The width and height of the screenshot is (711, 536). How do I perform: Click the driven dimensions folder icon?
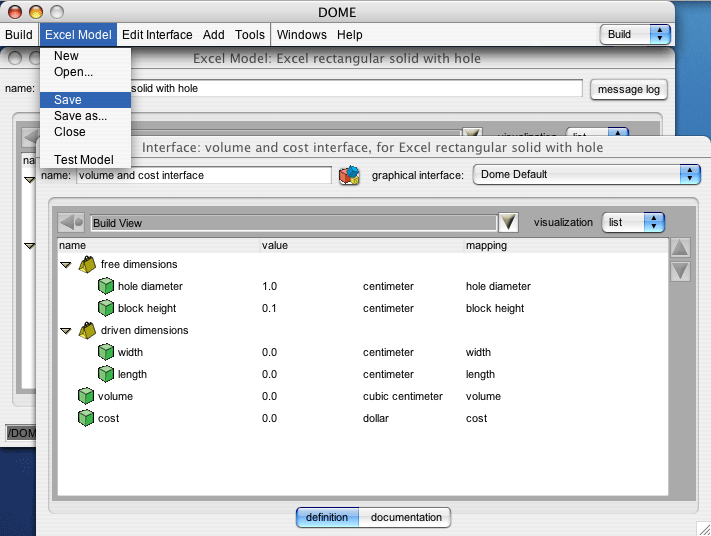pyautogui.click(x=87, y=331)
